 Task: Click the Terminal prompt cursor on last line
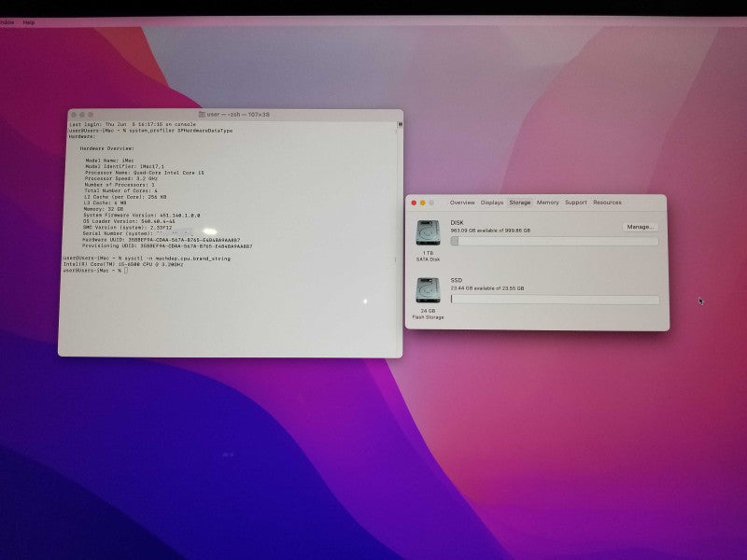tap(126, 271)
